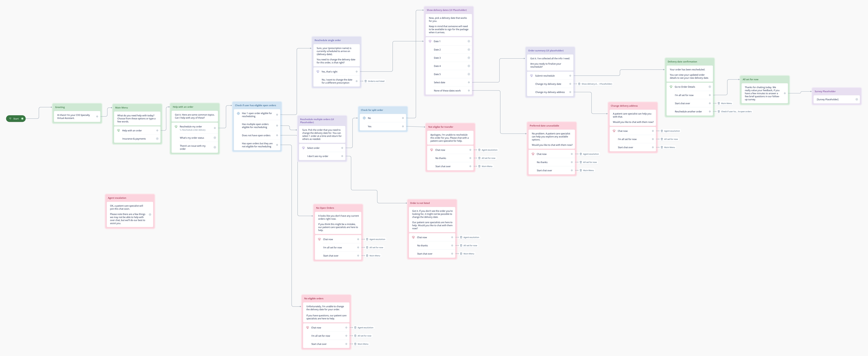Select 'Delivery date confirmation' block header
The image size is (868, 356).
point(690,62)
